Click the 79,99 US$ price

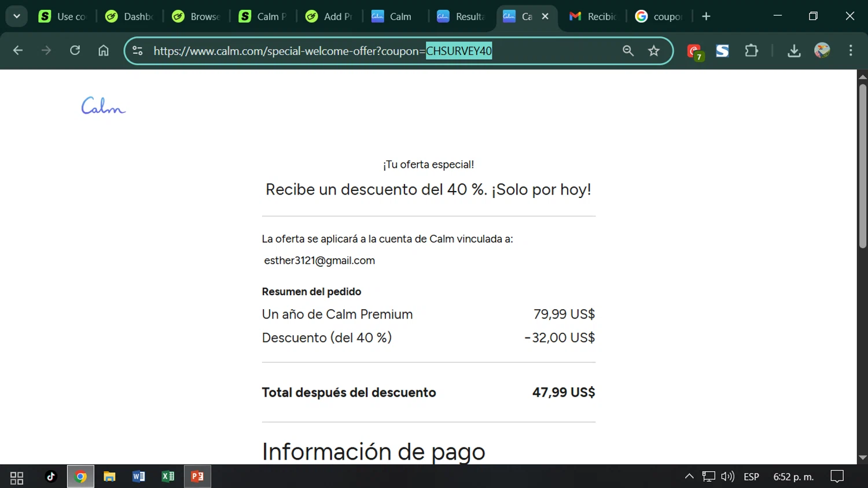pos(564,314)
